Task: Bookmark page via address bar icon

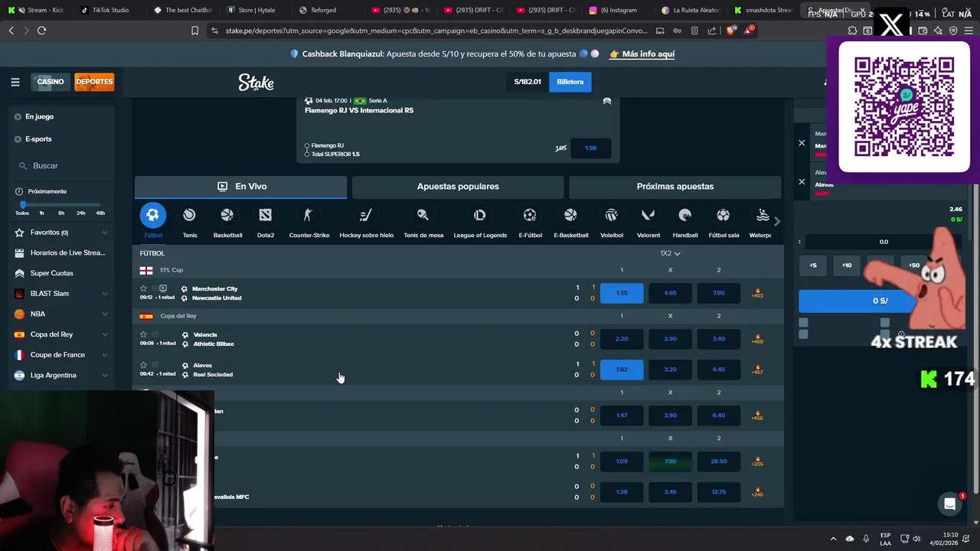Action: pyautogui.click(x=194, y=31)
